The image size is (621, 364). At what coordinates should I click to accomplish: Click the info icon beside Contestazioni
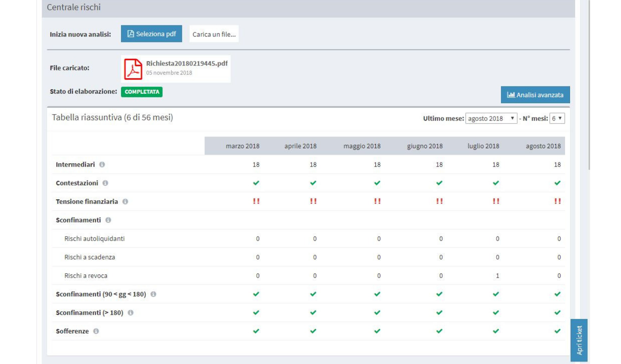(105, 183)
